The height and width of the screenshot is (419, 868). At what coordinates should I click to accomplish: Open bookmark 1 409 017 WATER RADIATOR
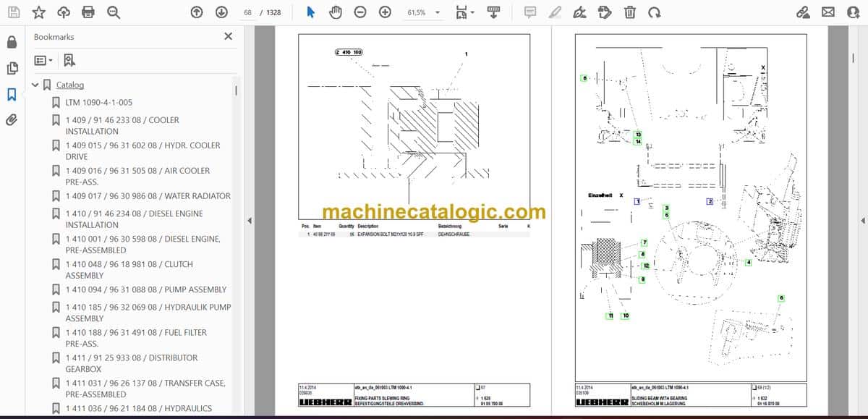pyautogui.click(x=148, y=196)
